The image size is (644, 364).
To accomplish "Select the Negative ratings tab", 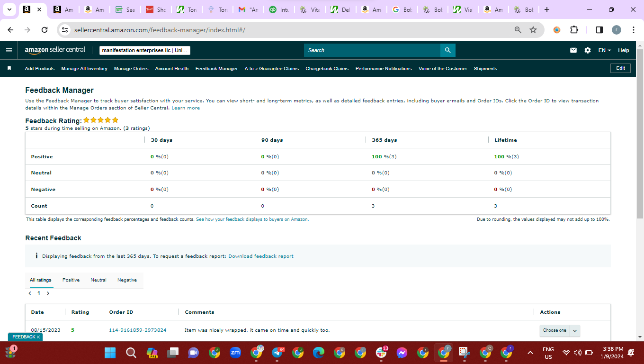I will (127, 280).
